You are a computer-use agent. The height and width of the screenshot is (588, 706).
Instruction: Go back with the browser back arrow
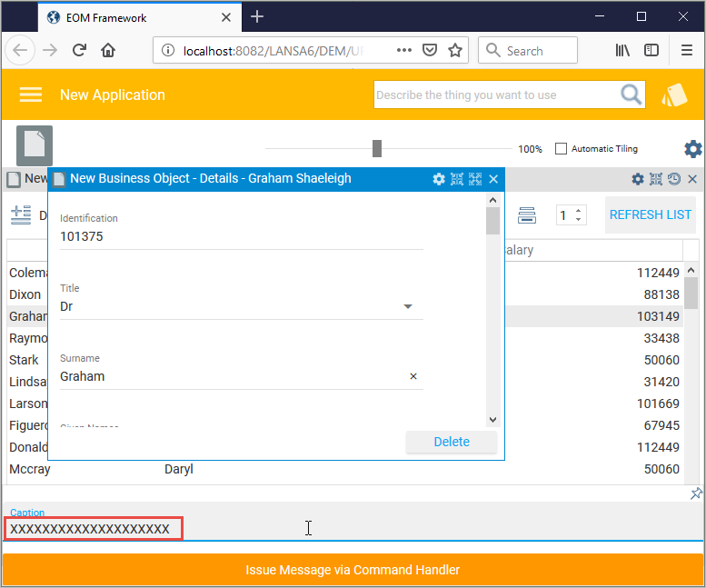[20, 50]
